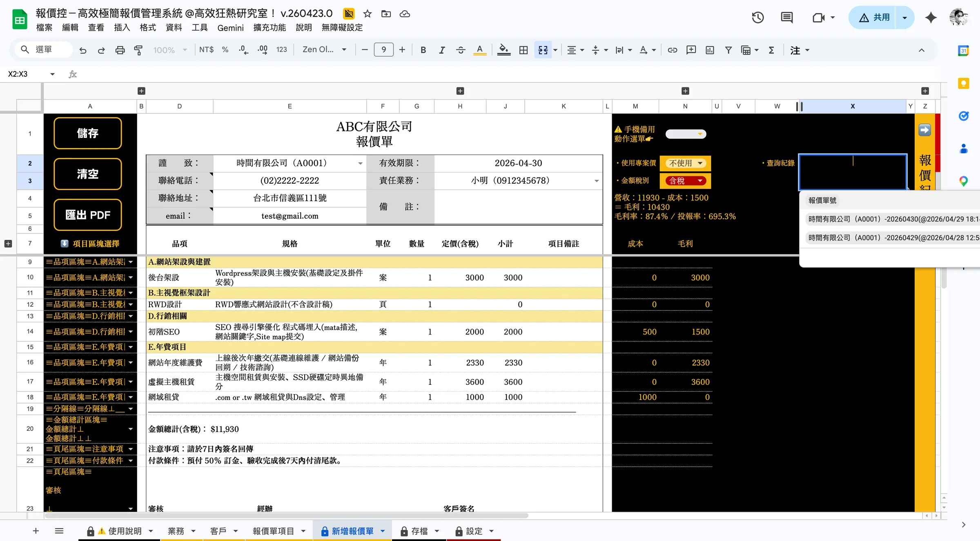Click the print icon

[120, 50]
